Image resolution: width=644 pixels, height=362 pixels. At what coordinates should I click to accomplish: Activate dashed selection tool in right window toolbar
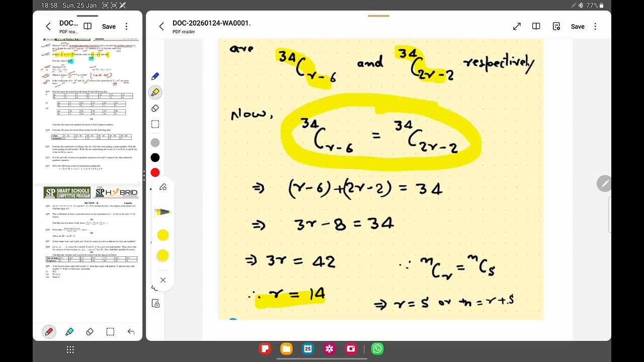(x=155, y=124)
